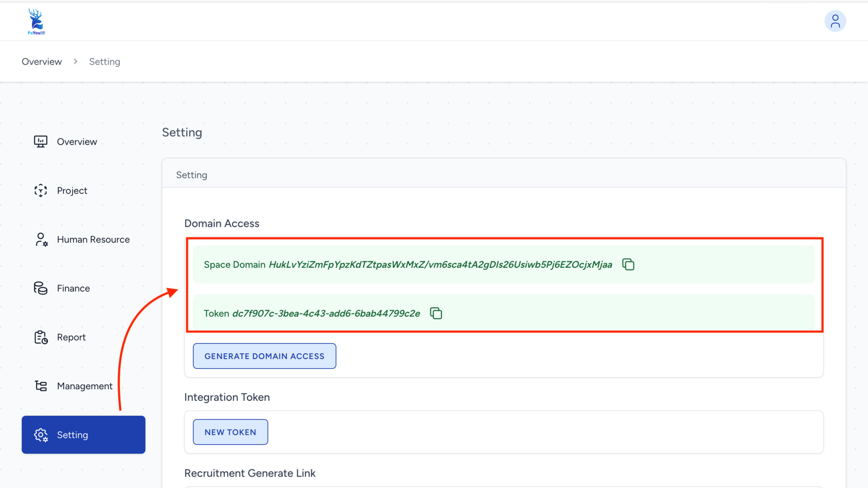Click the PaYou deer logo

pos(36,21)
